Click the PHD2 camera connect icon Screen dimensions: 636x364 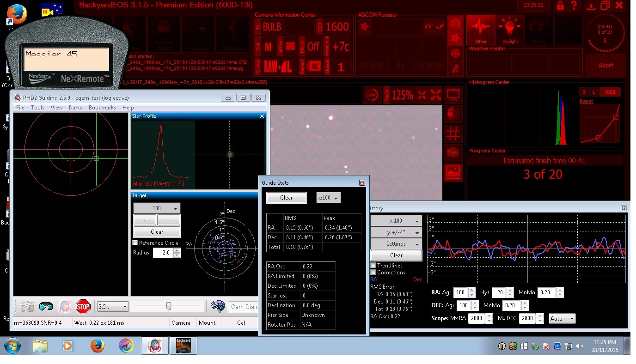(27, 307)
